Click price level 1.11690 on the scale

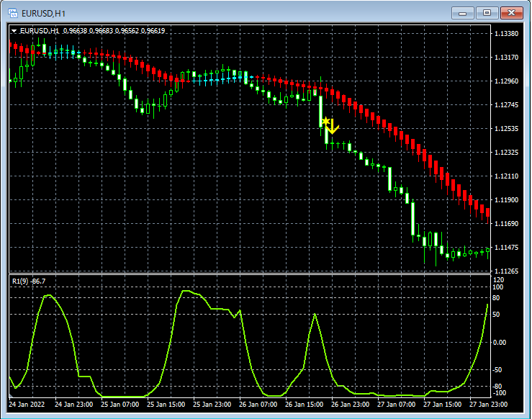click(507, 224)
